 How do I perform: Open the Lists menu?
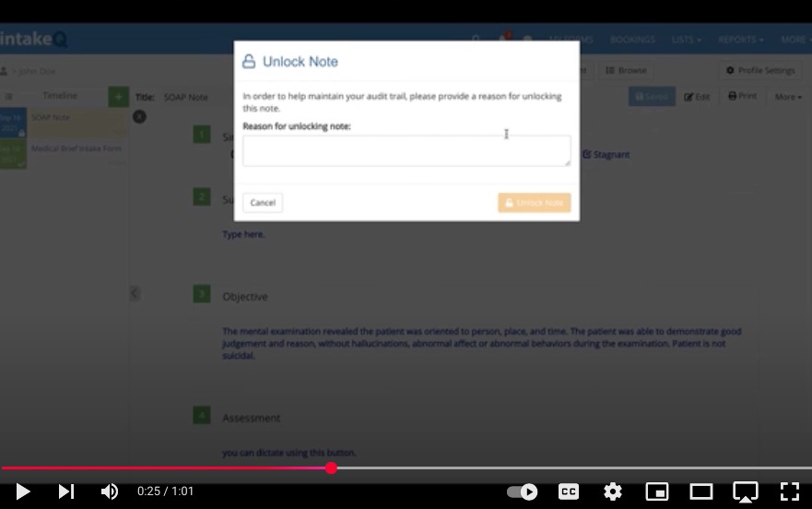tap(686, 40)
